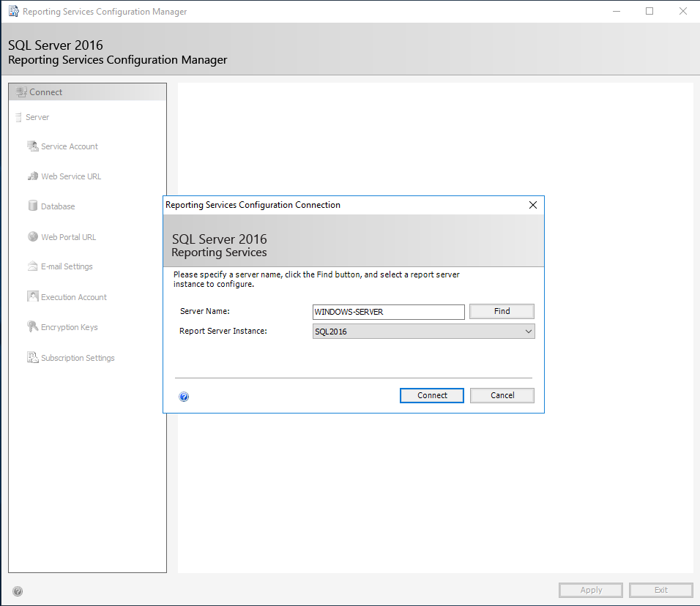Click the Server Name input field
Viewport: 700px width, 606px height.
388,312
